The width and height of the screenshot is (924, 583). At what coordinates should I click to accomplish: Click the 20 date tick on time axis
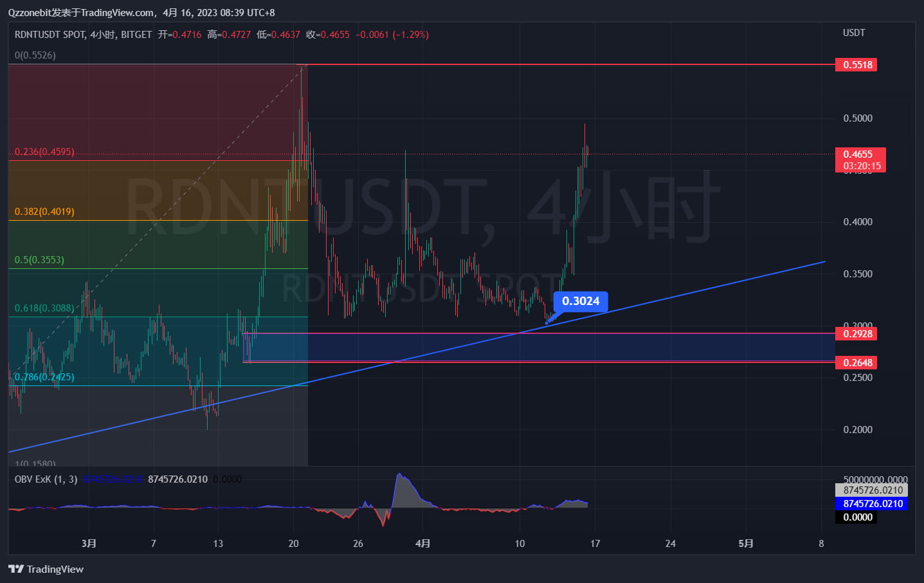point(293,544)
